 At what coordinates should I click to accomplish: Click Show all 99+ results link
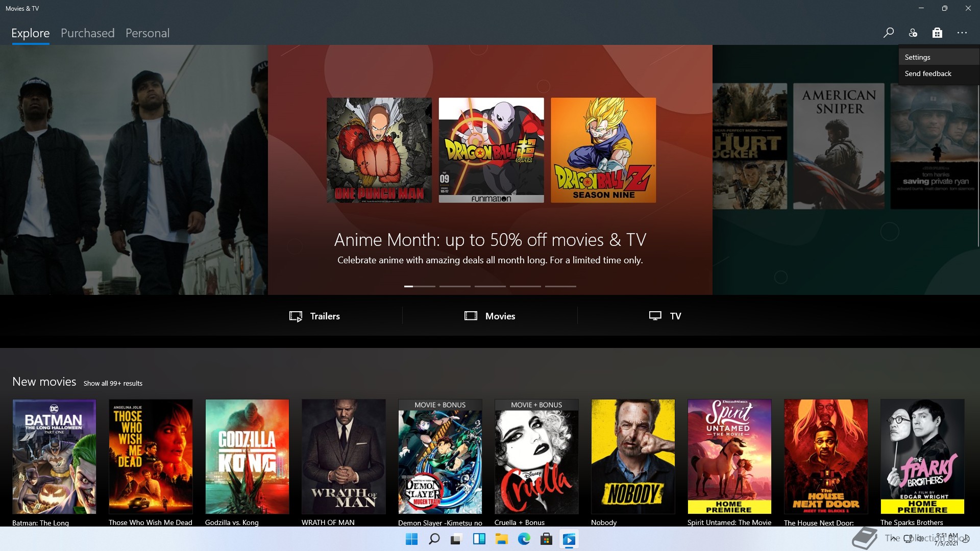point(113,383)
